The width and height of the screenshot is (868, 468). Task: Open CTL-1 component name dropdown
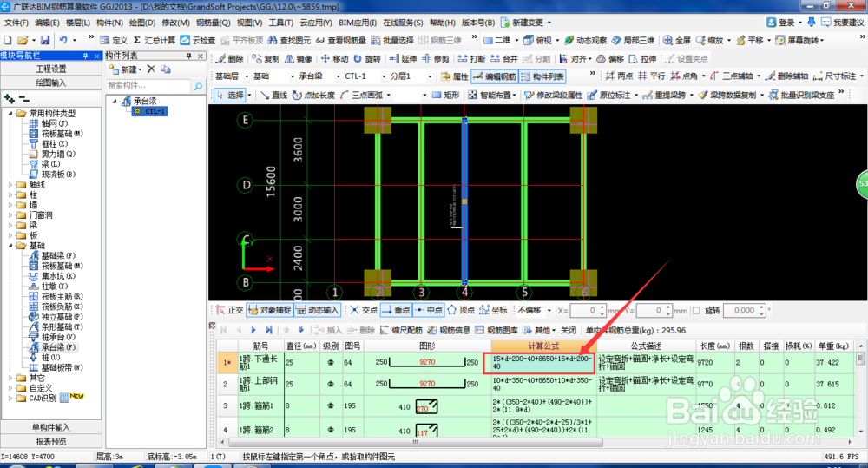[384, 76]
